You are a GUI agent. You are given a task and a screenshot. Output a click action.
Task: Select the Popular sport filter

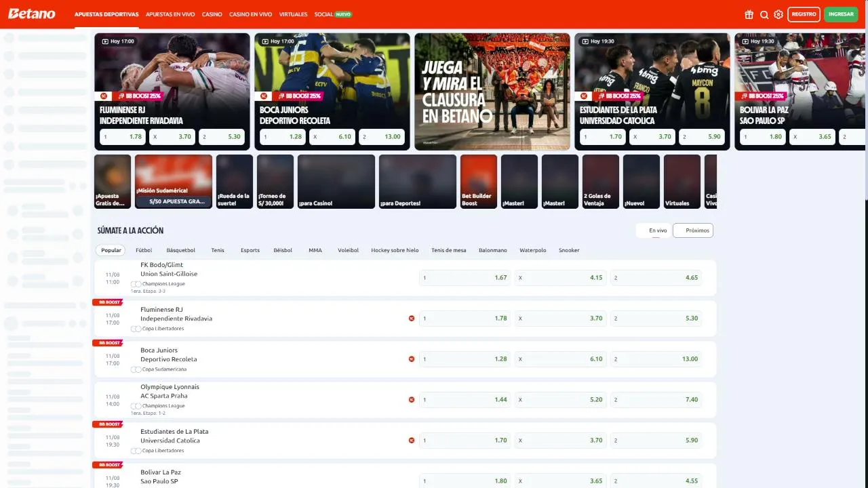click(x=111, y=250)
